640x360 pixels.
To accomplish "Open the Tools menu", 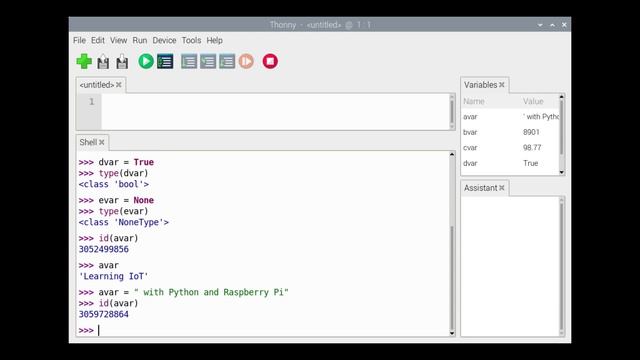I will click(x=191, y=40).
